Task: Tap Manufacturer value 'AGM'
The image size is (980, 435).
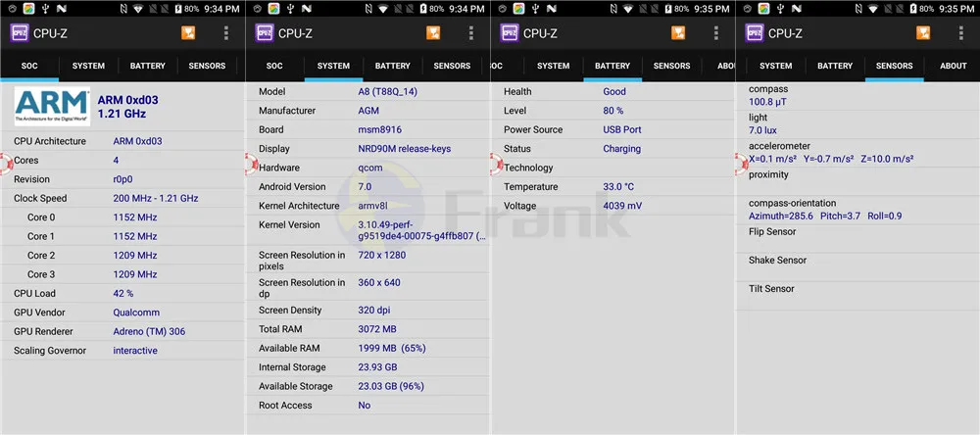Action: pos(368,111)
